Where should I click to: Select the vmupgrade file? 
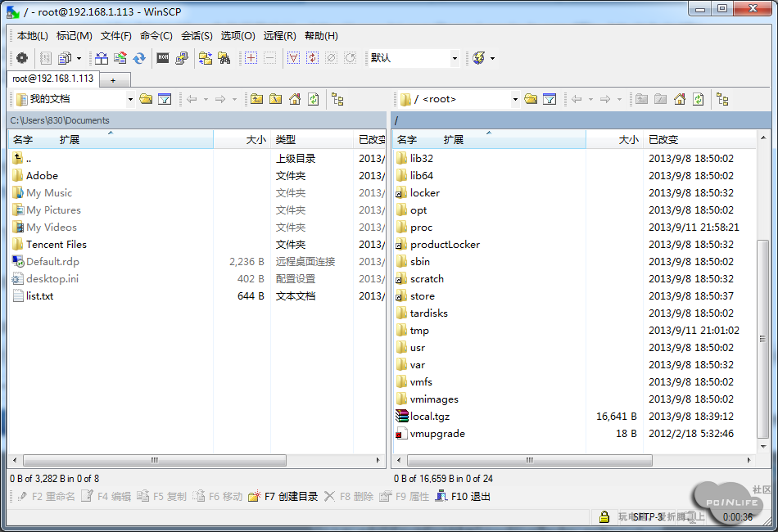[x=437, y=434]
